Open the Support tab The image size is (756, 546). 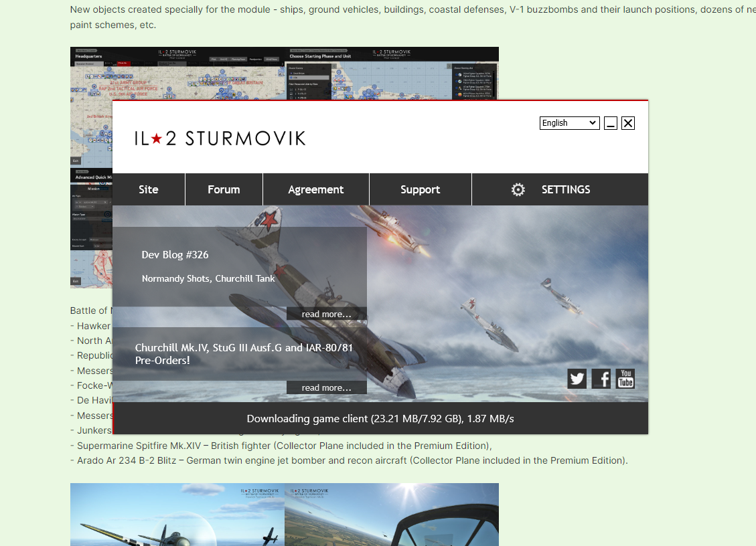click(x=420, y=189)
